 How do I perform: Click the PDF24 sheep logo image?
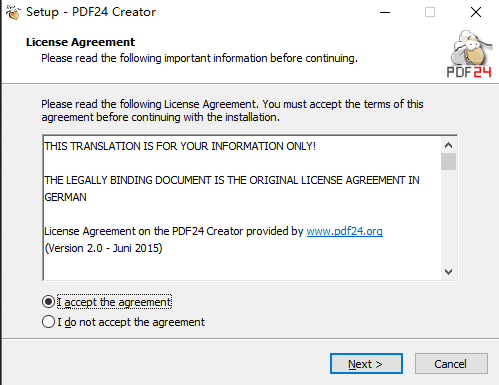(x=470, y=54)
